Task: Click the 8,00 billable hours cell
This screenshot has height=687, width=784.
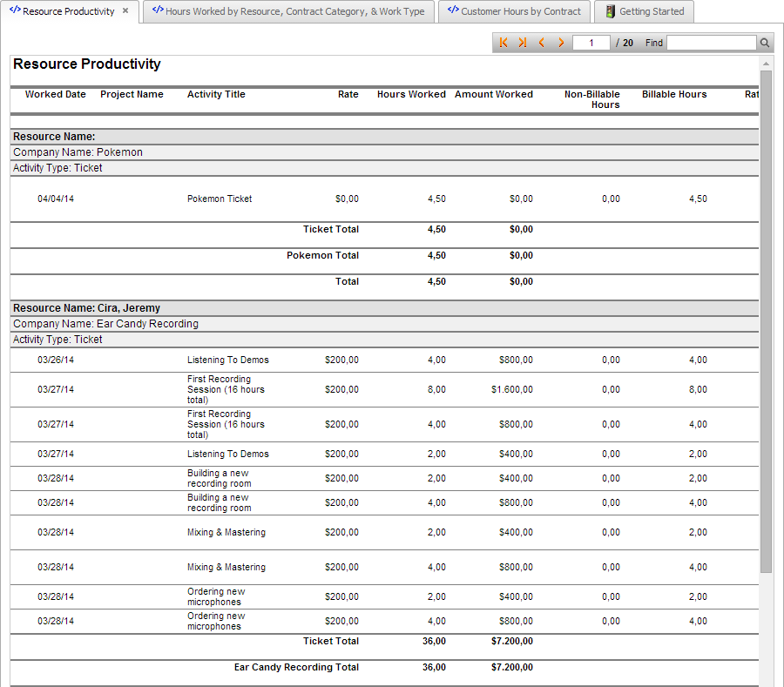Action: click(x=698, y=389)
